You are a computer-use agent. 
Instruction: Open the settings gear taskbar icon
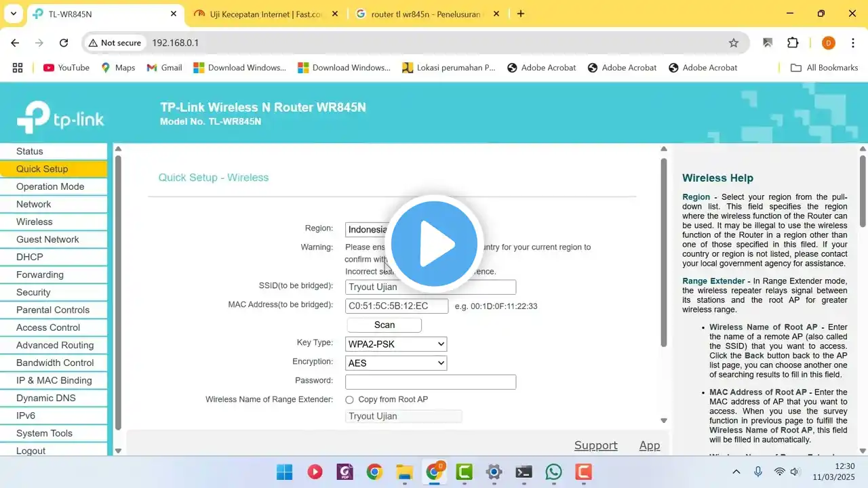(494, 472)
